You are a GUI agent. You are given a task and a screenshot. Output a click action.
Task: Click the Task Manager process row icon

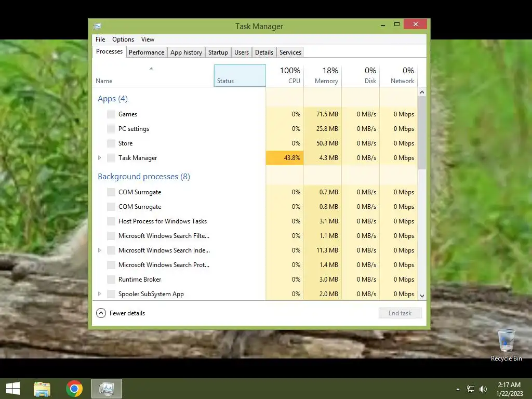[x=111, y=158]
